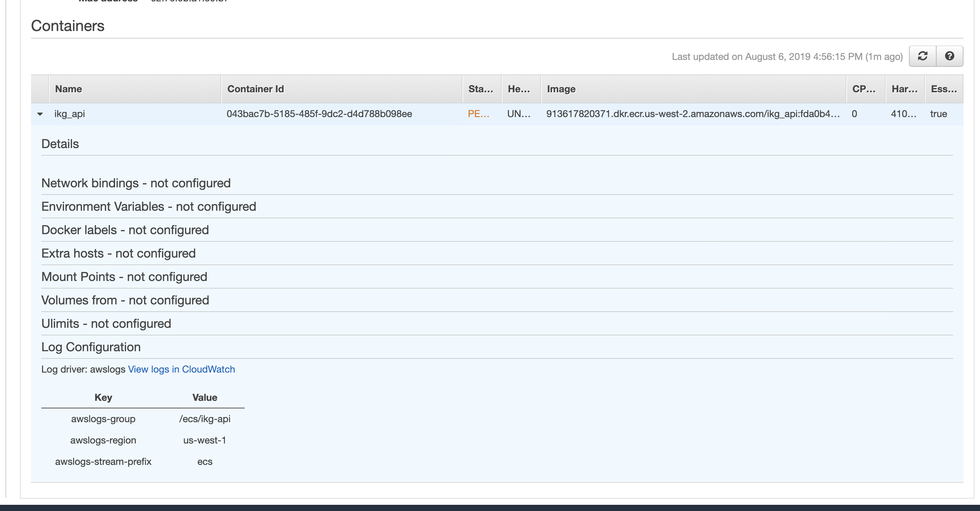Click the PENDING status cell
This screenshot has width=980, height=511.
(478, 114)
